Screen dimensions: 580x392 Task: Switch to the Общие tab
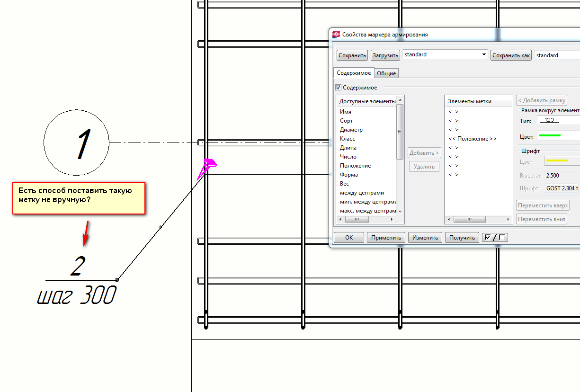(x=386, y=73)
